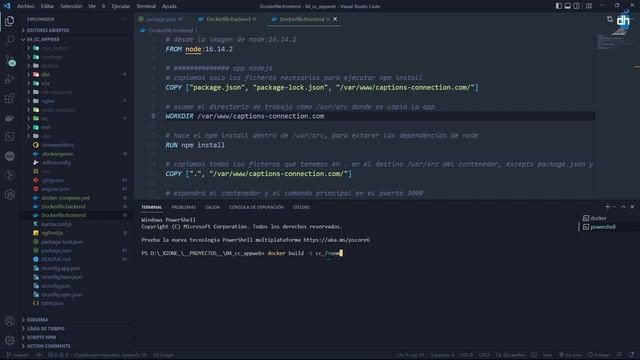Select the TERMINAL panel tab

pos(151,207)
